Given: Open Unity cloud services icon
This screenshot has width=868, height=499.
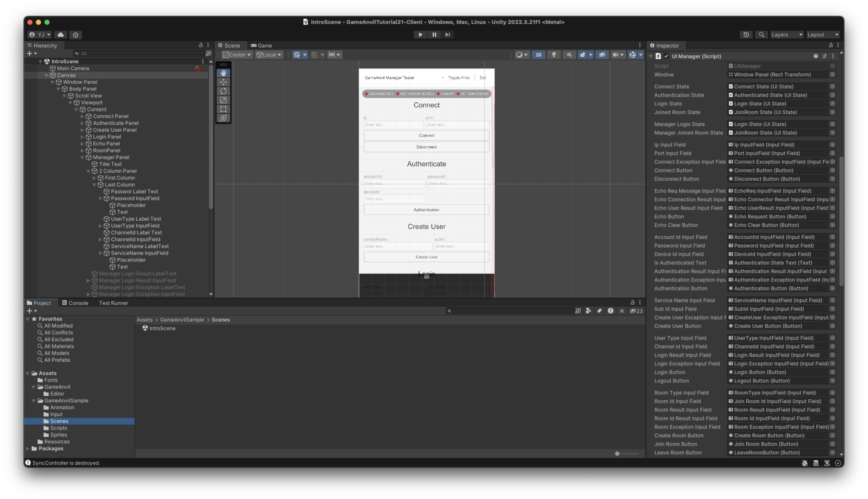Looking at the screenshot, I should pyautogui.click(x=61, y=35).
